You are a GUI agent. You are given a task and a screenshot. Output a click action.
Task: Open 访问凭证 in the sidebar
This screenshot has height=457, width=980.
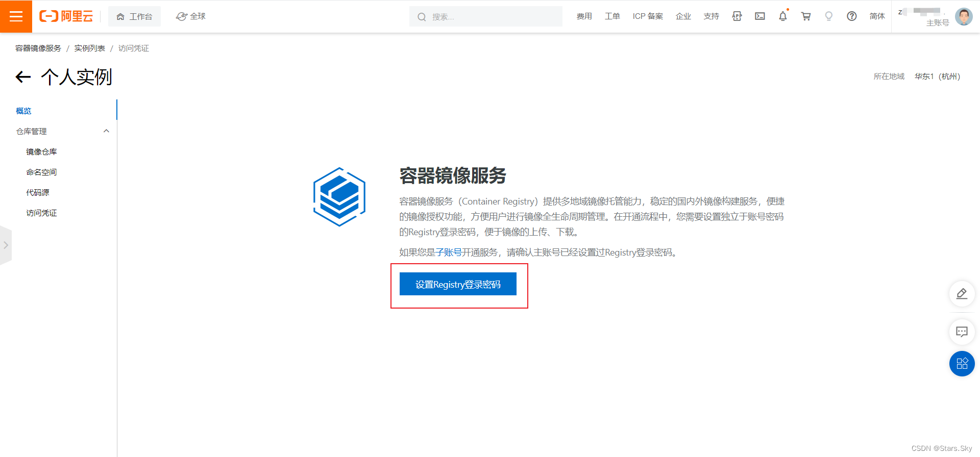click(x=41, y=213)
